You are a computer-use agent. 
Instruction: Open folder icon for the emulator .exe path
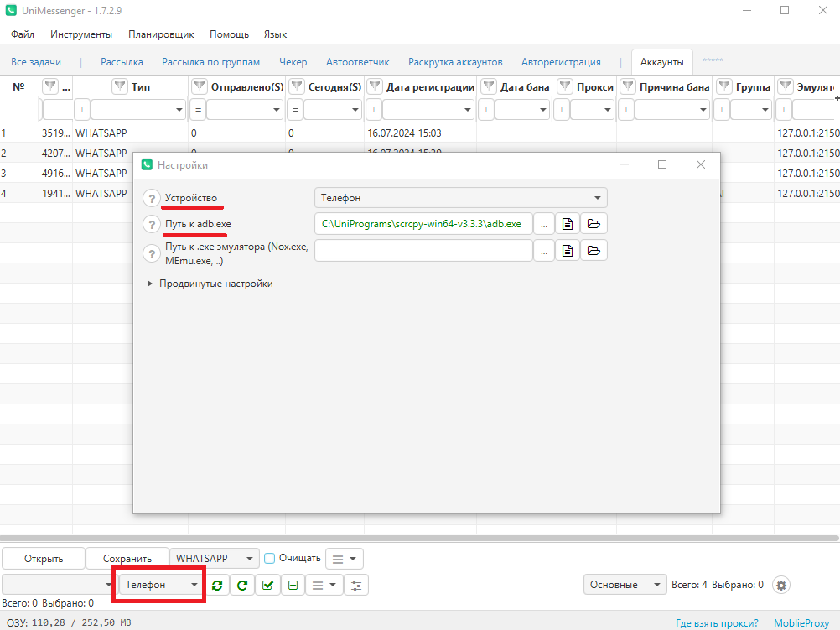pyautogui.click(x=594, y=250)
